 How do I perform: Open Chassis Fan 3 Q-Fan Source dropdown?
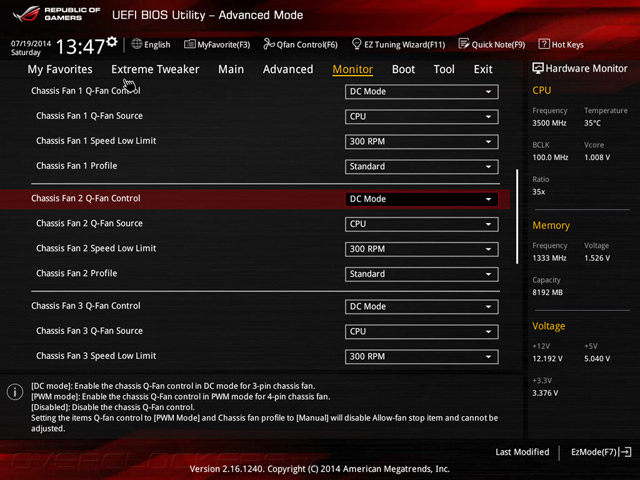(421, 331)
